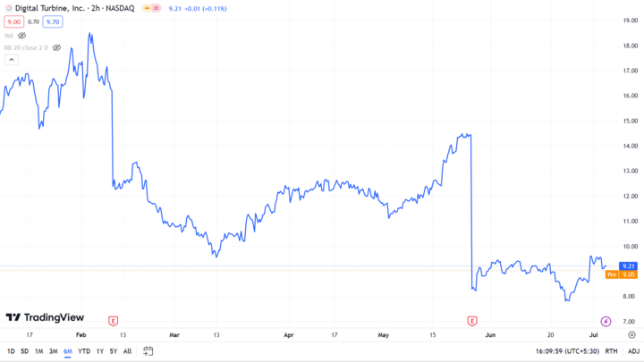Select the 1D time range

11,351
